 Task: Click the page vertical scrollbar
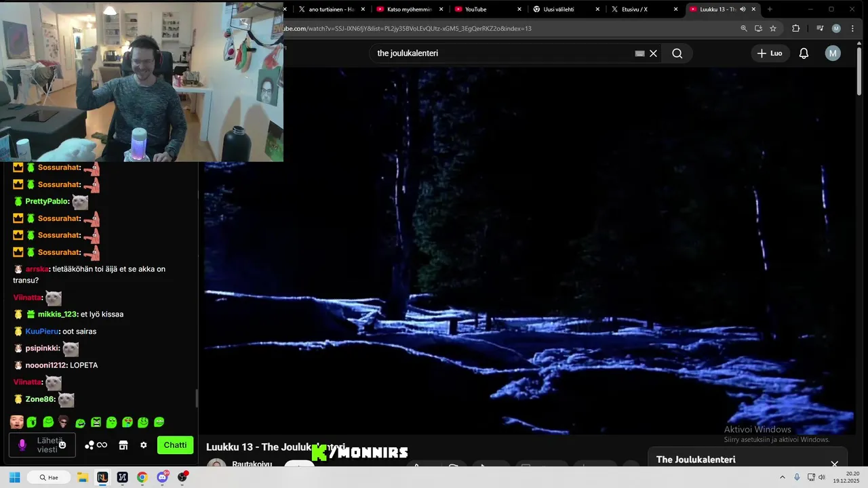859,71
